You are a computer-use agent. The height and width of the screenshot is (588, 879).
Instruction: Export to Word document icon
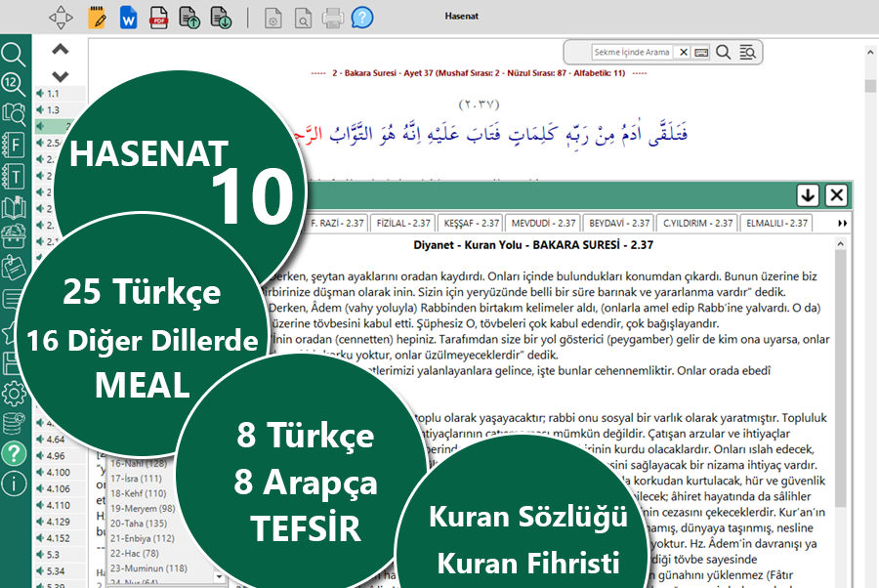click(x=128, y=18)
